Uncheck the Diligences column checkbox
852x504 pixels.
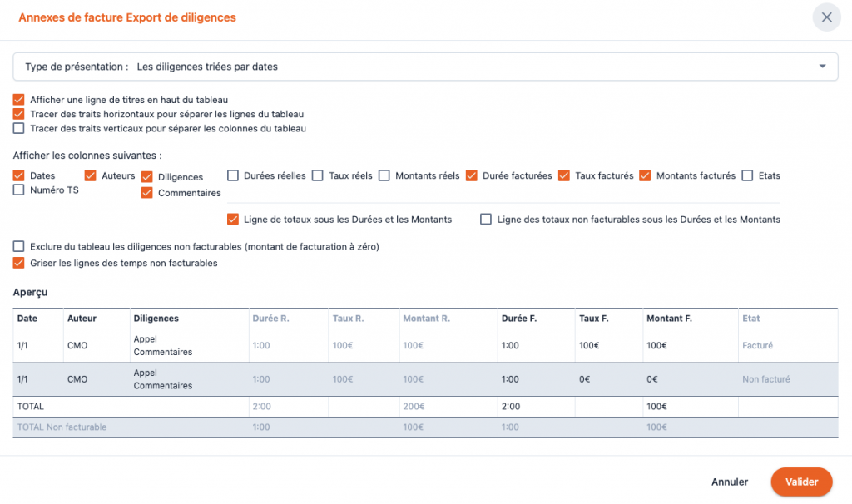point(147,177)
